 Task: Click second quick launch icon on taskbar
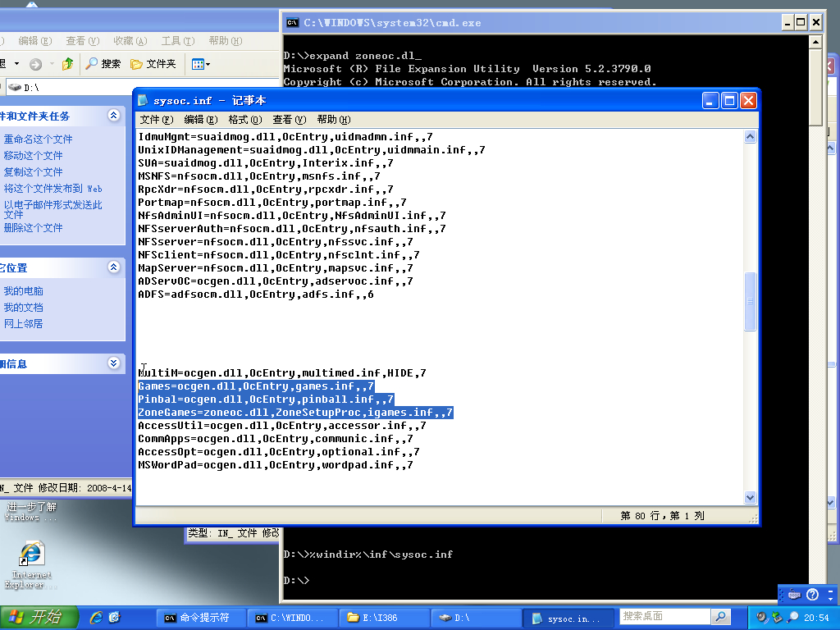pos(115,618)
